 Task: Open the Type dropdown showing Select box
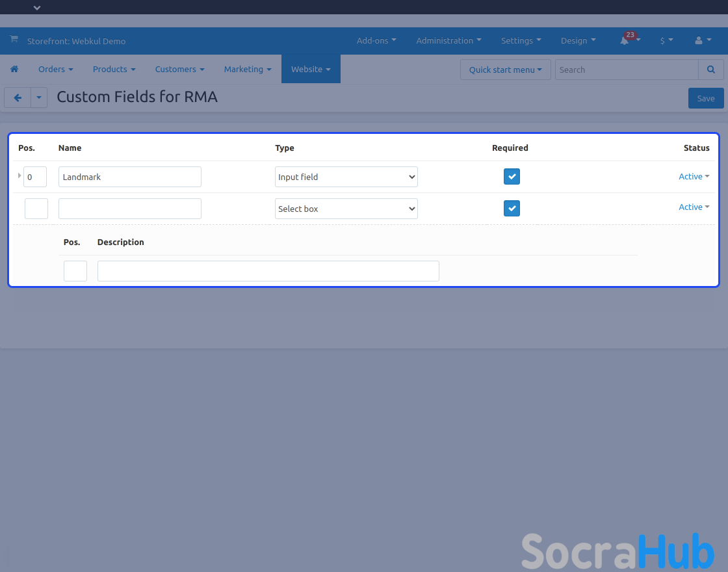pos(346,209)
